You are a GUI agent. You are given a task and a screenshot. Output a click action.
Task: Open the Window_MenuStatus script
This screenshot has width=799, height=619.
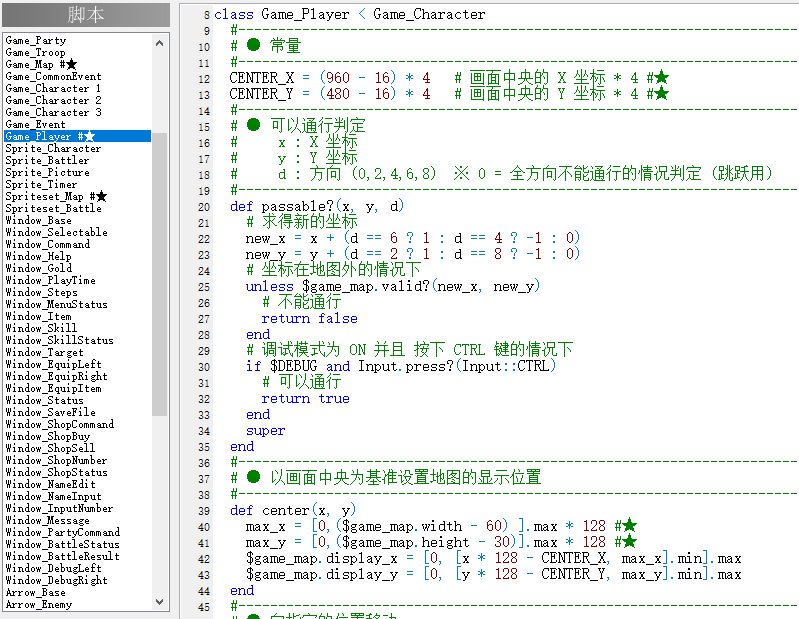click(x=57, y=304)
